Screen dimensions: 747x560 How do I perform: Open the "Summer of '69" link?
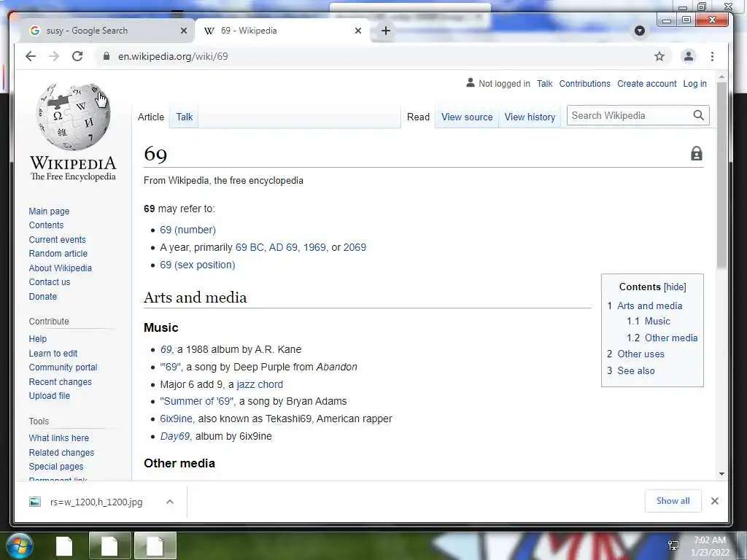(197, 401)
